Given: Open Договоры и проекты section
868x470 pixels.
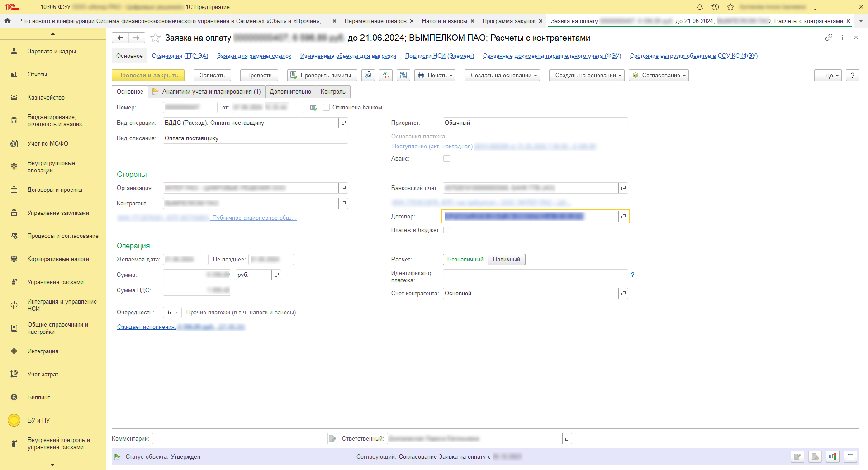Looking at the screenshot, I should [55, 190].
